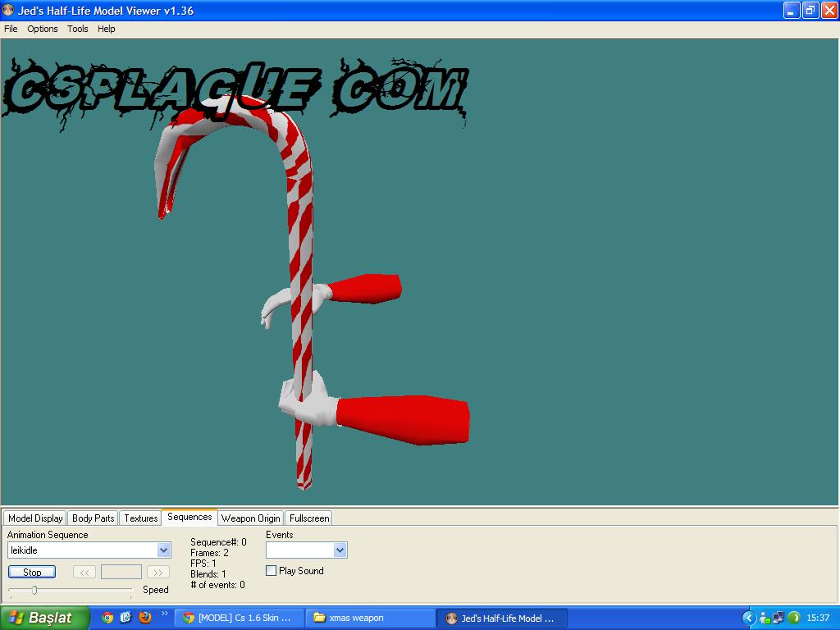Viewport: 840px width, 630px height.
Task: Expand the quick launch overflow chevron
Action: [x=164, y=614]
